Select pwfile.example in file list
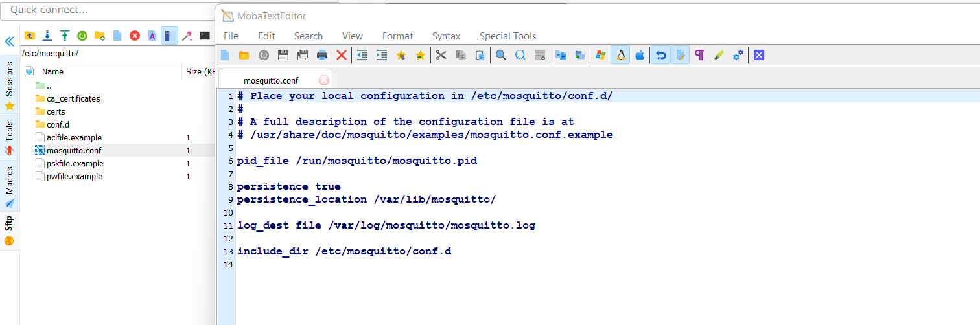 tap(75, 176)
